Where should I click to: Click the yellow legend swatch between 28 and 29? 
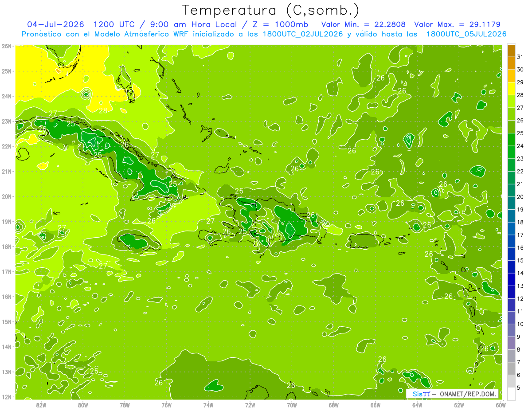click(512, 89)
